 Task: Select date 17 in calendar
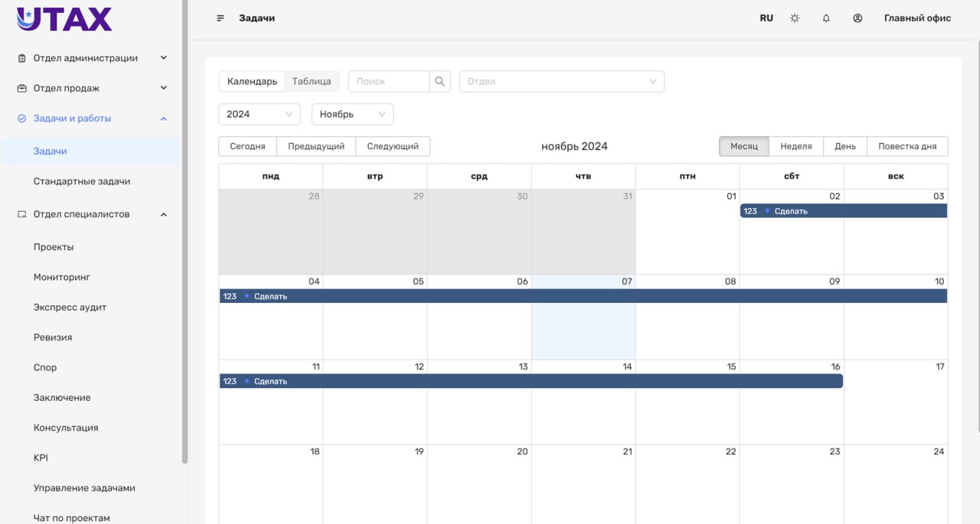(940, 367)
